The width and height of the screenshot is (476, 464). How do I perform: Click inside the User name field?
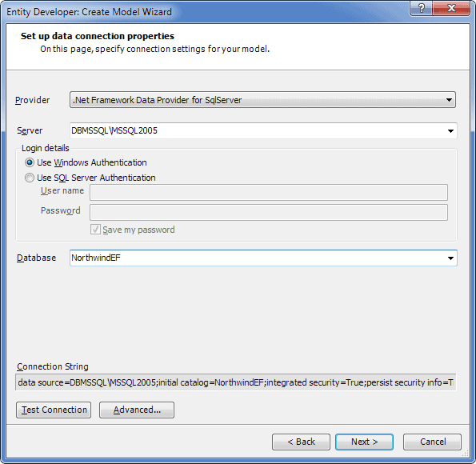click(268, 192)
